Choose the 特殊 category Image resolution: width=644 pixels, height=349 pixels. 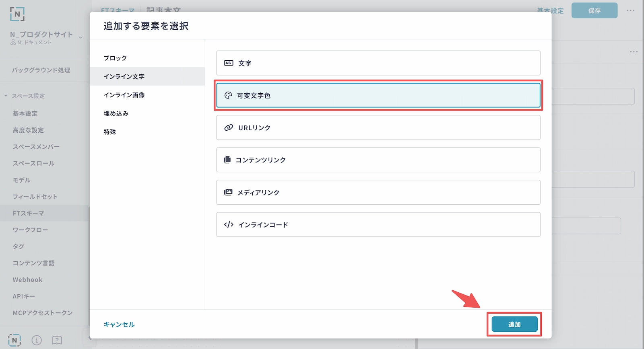[109, 132]
